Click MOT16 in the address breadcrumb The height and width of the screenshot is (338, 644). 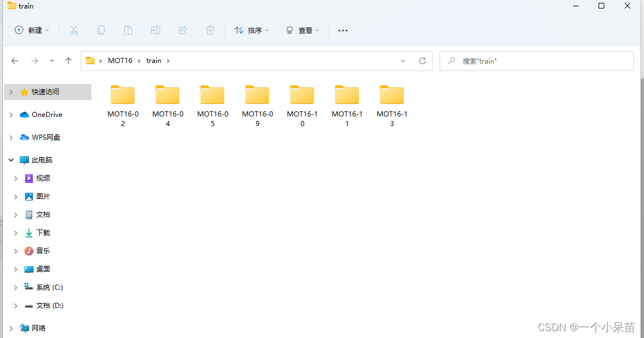[120, 61]
